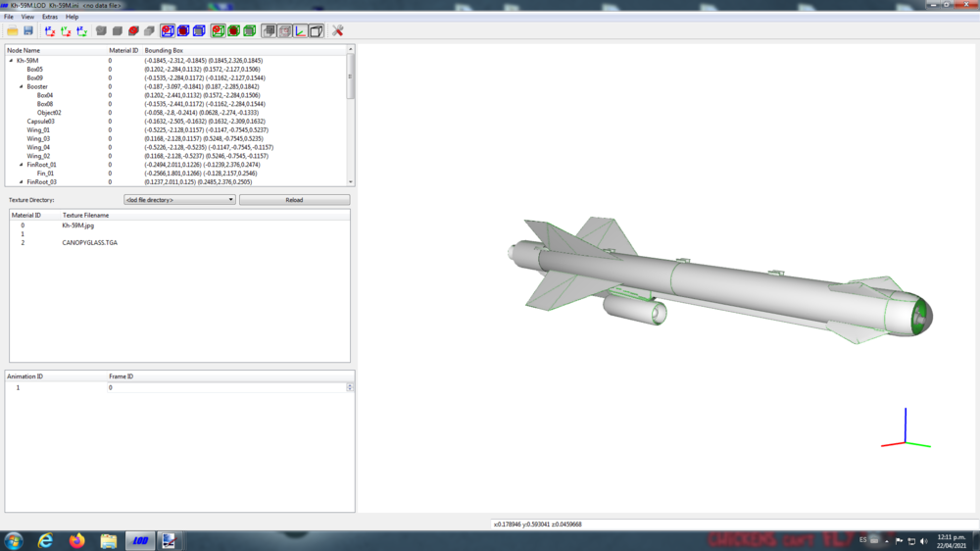Open the Extras menu
This screenshot has width=980, height=551.
[x=49, y=17]
